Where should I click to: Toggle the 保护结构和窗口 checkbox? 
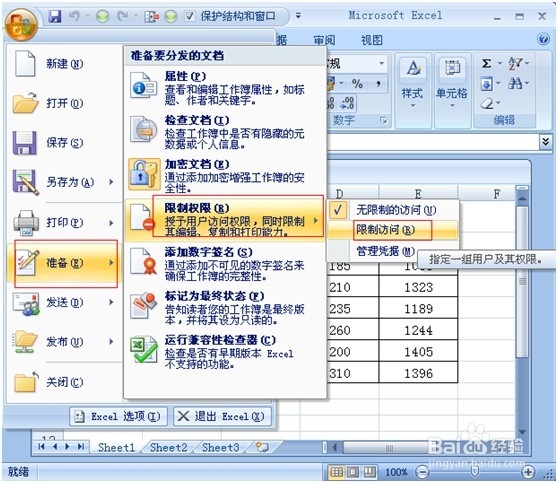point(190,16)
